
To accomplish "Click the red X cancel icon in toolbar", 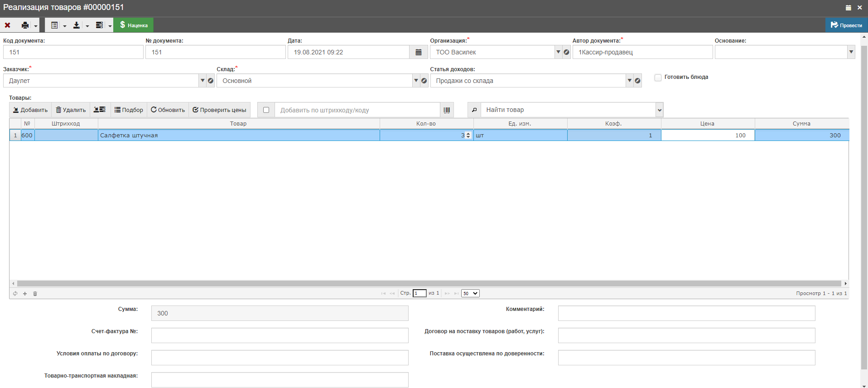I will click(8, 25).
